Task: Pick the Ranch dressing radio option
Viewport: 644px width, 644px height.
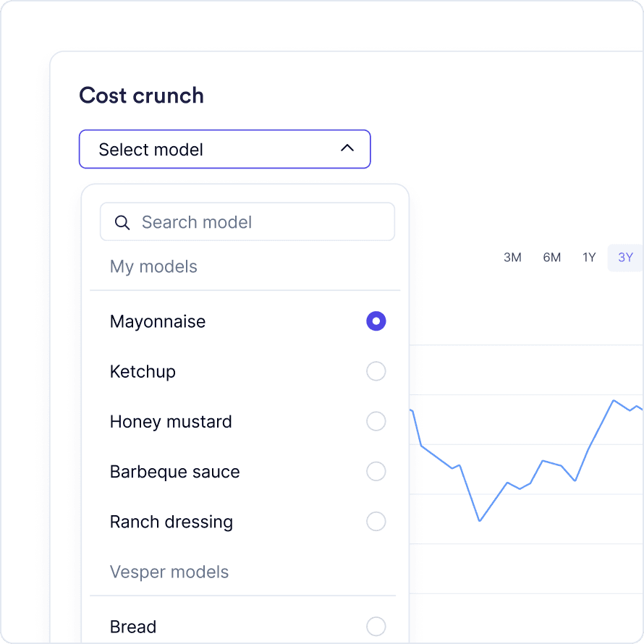Action: coord(376,522)
